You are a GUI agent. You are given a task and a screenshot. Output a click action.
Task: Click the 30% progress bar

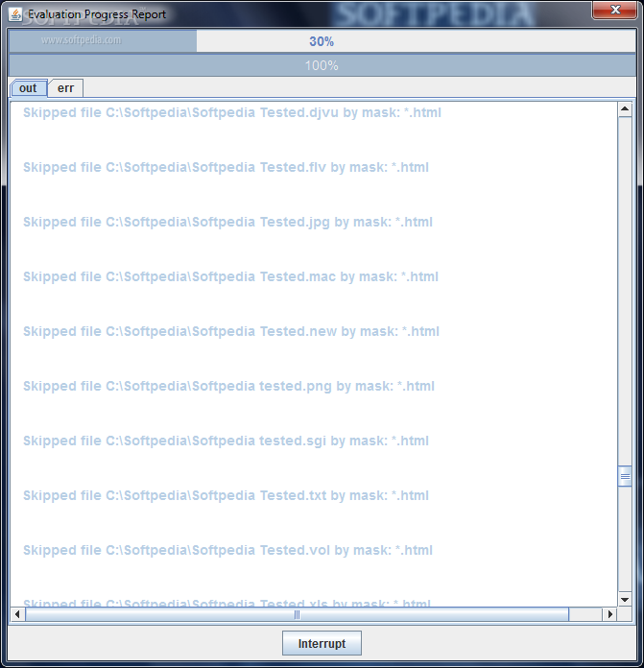pyautogui.click(x=322, y=41)
